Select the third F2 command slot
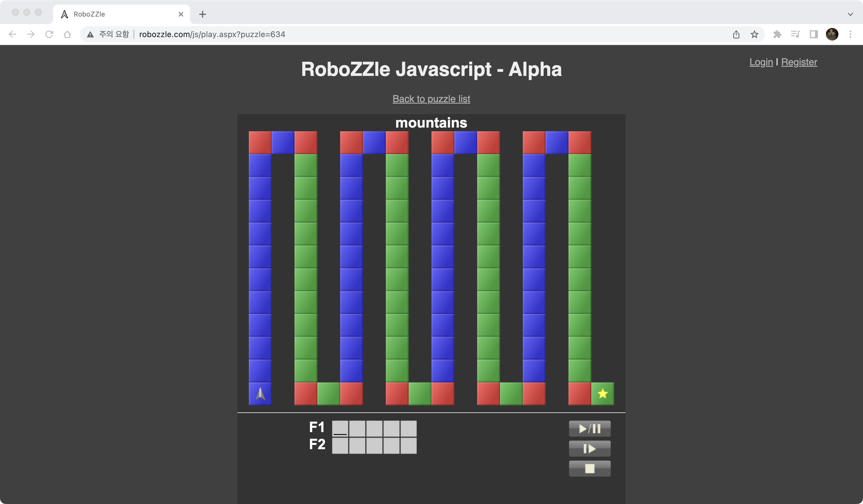 [374, 446]
